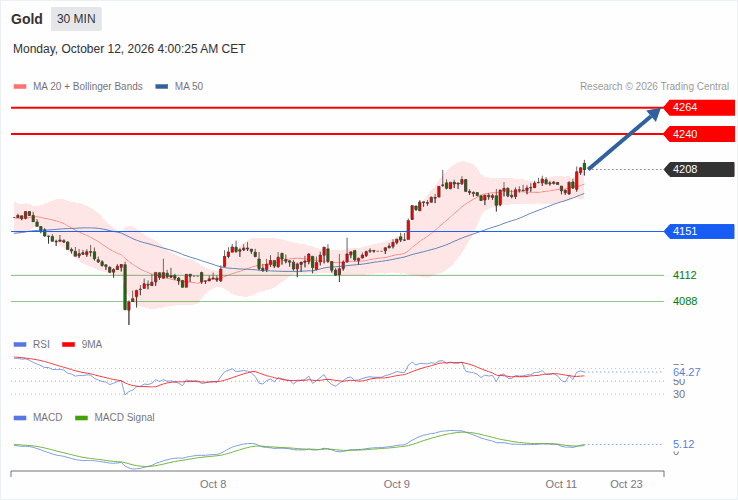Click the chart timestamp Monday, October 12, 2026
Screen dimensions: 738x500
coord(129,49)
